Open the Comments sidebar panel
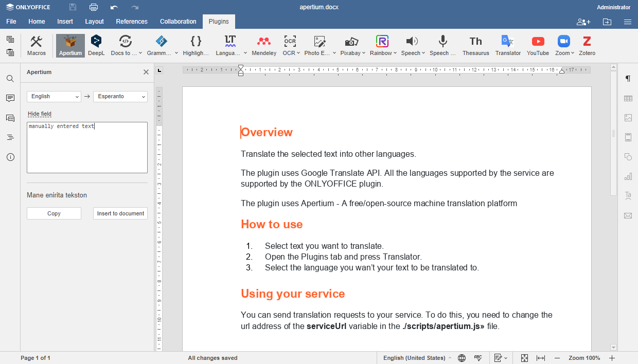The height and width of the screenshot is (364, 638). [10, 98]
